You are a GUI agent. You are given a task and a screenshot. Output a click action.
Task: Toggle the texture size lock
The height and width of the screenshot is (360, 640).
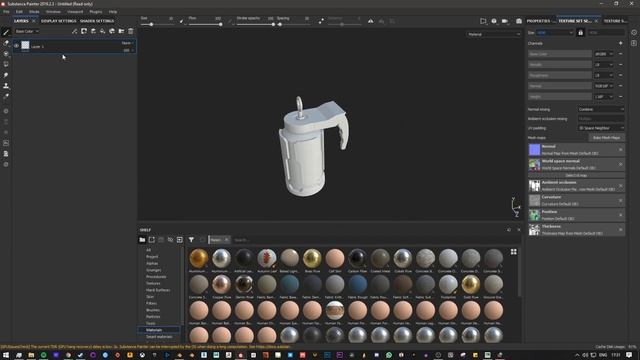580,33
